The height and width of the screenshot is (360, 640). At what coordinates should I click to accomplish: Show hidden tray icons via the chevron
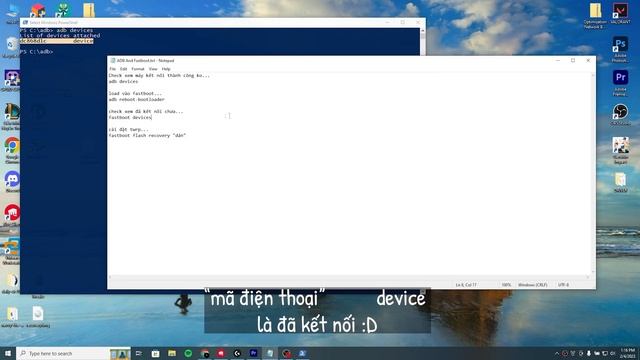point(557,353)
